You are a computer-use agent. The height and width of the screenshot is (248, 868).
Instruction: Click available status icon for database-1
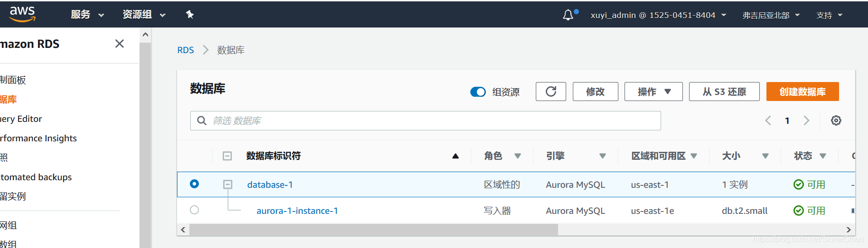pos(799,184)
